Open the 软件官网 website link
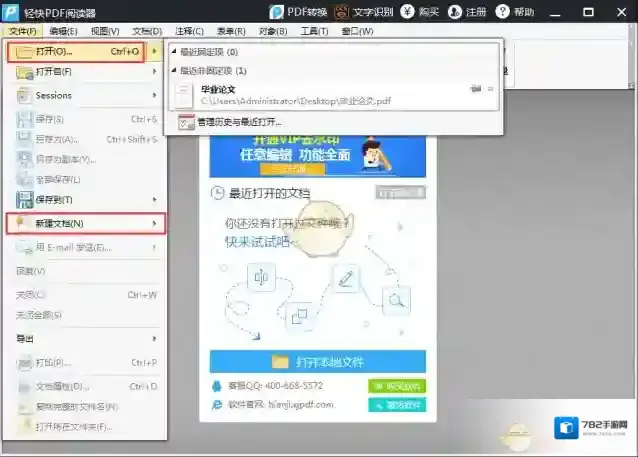 (301, 405)
